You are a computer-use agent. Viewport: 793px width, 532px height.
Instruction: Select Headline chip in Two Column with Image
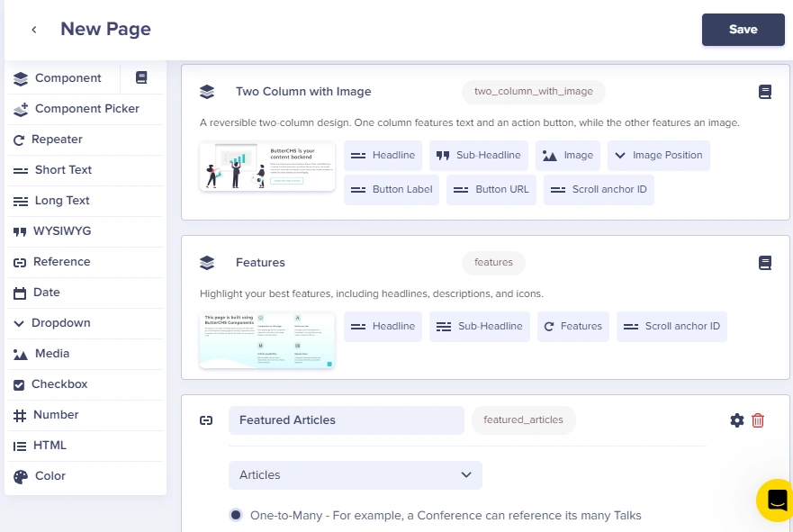pos(383,155)
